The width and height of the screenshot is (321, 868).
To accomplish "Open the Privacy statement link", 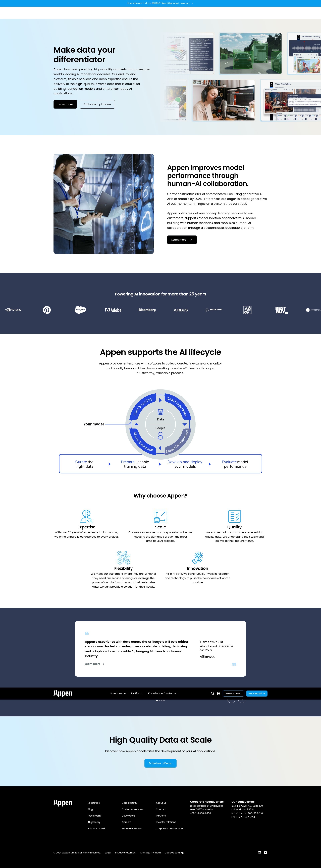I will pos(126,852).
